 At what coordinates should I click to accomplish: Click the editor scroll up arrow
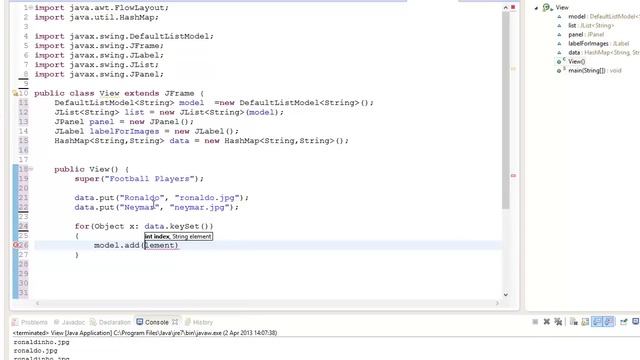[x=505, y=7]
